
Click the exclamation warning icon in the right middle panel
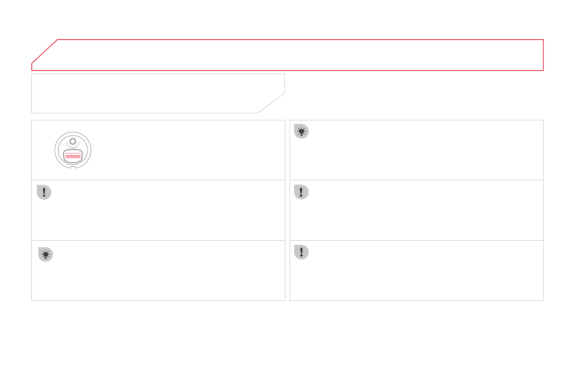pos(301,192)
